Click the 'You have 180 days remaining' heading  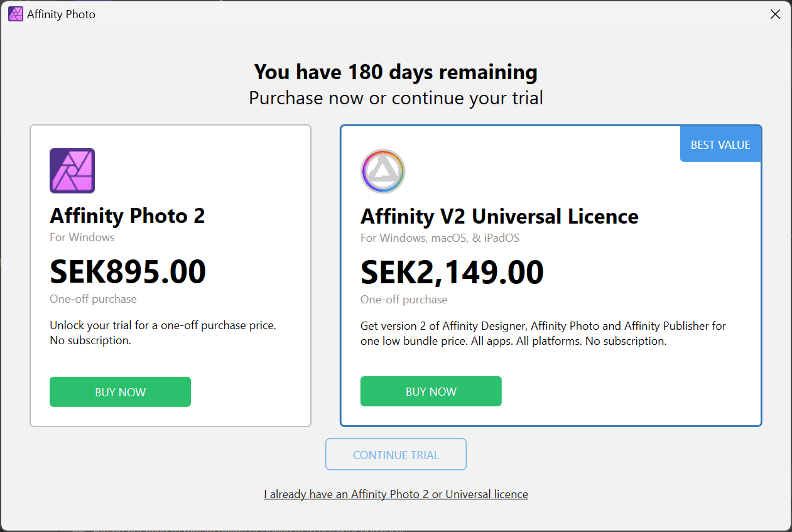coord(396,72)
